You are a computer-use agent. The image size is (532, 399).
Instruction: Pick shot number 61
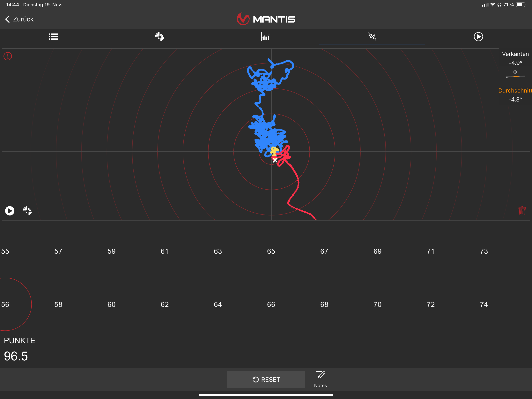pyautogui.click(x=165, y=251)
